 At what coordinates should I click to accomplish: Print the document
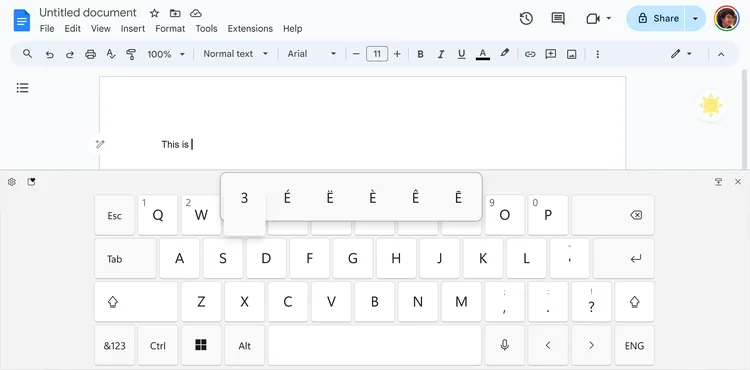coord(90,54)
